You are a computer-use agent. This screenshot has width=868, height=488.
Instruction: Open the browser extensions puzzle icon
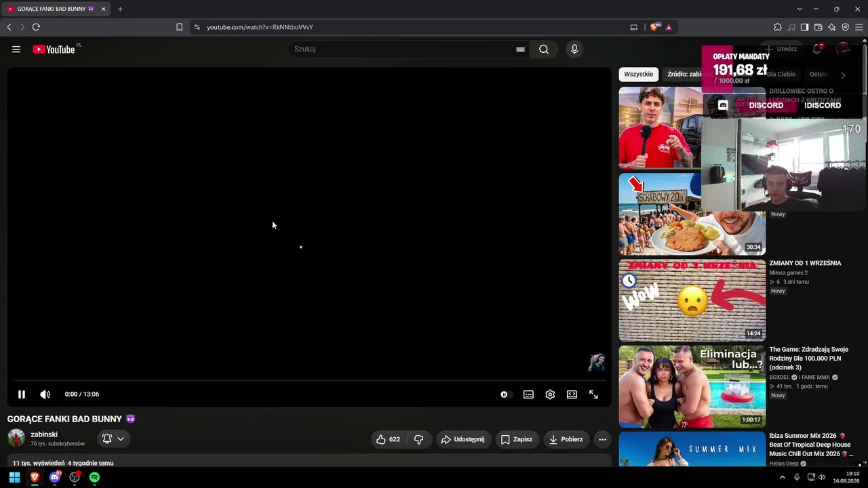(778, 27)
